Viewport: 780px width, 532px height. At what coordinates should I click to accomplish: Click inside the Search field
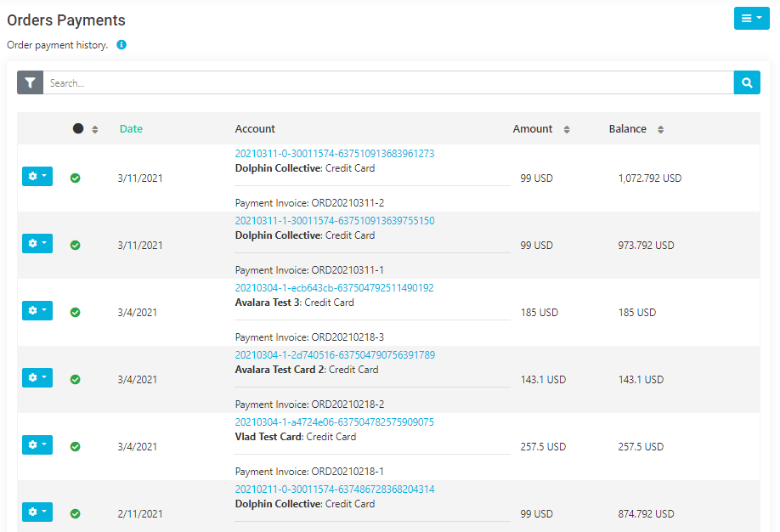(340, 82)
